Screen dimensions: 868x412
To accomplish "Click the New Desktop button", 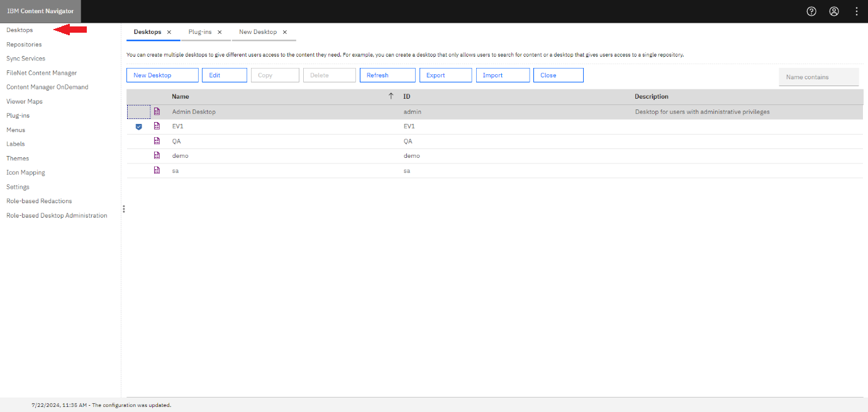I will [x=162, y=75].
